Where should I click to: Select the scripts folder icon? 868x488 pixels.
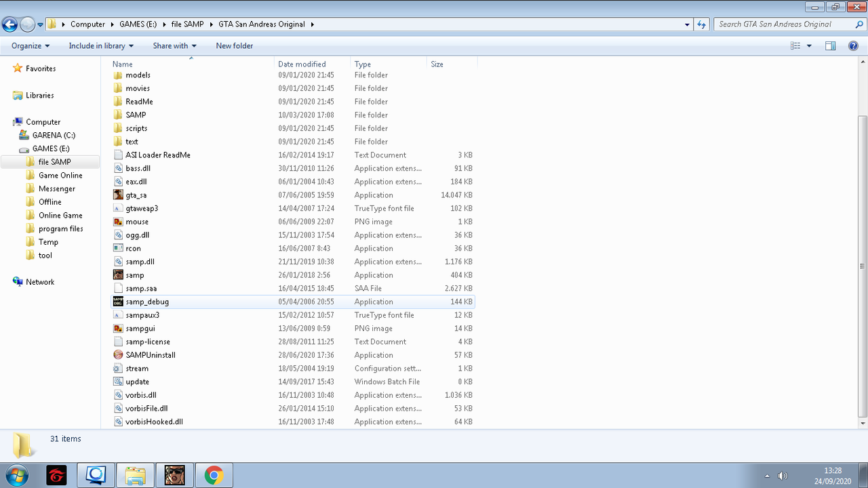118,129
